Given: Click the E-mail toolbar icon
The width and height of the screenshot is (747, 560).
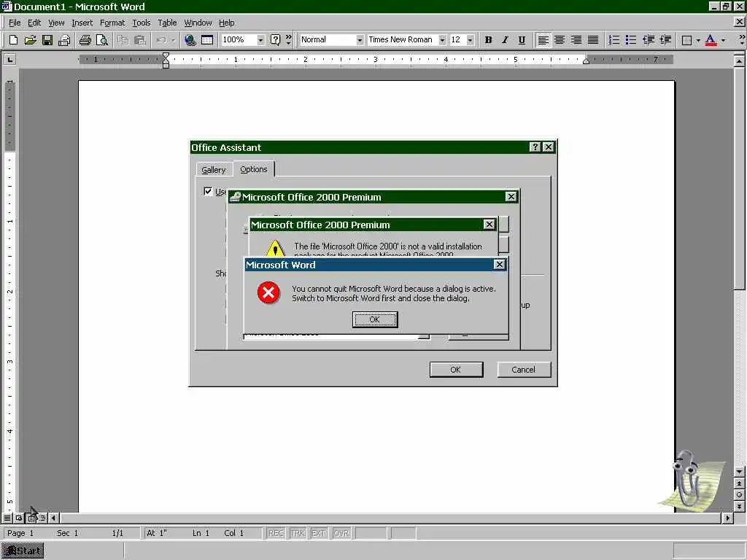Looking at the screenshot, I should pos(64,40).
